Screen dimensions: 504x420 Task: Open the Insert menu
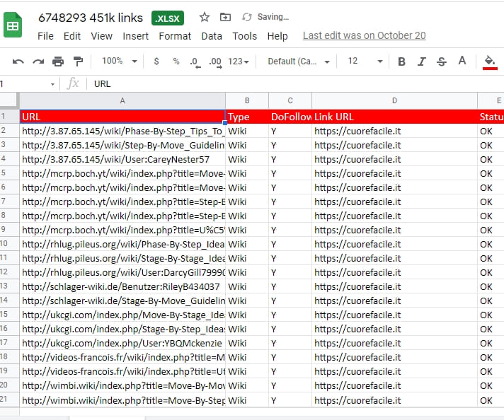135,35
